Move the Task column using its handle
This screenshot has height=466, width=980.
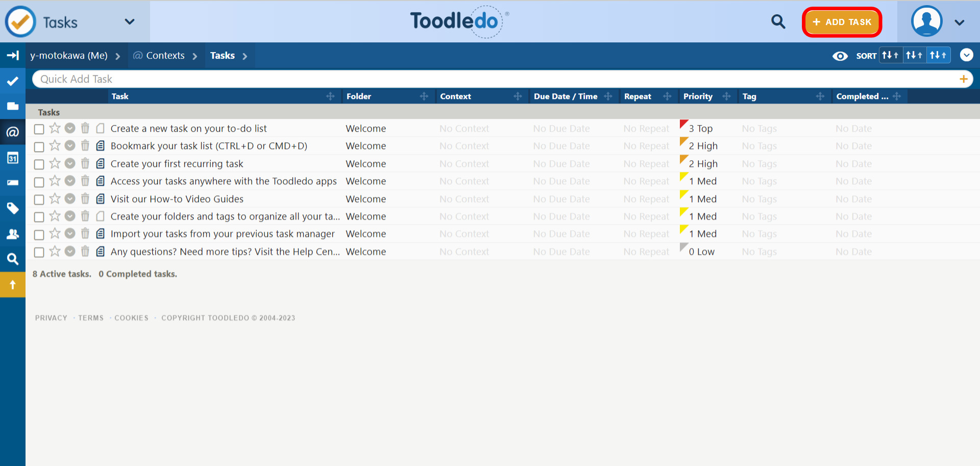coord(330,96)
